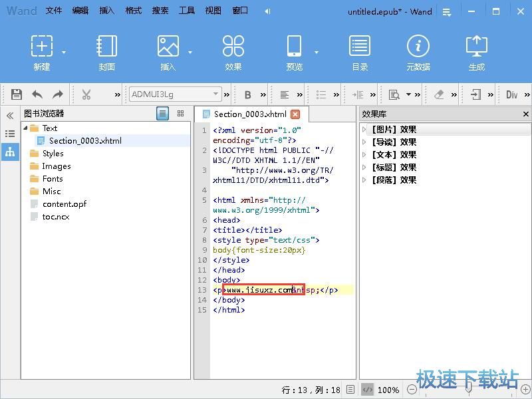Image resolution: width=532 pixels, height=399 pixels.
Task: Collapse the Text folder in tree
Action: tap(26, 128)
